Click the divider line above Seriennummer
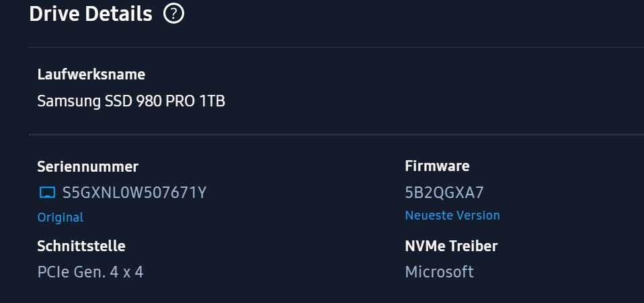This screenshot has height=303, width=644. click(x=336, y=135)
